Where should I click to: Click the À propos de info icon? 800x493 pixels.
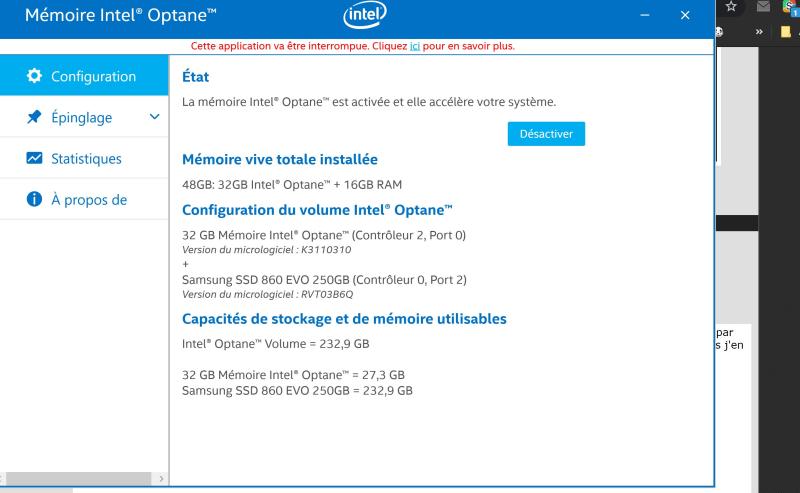pos(34,199)
